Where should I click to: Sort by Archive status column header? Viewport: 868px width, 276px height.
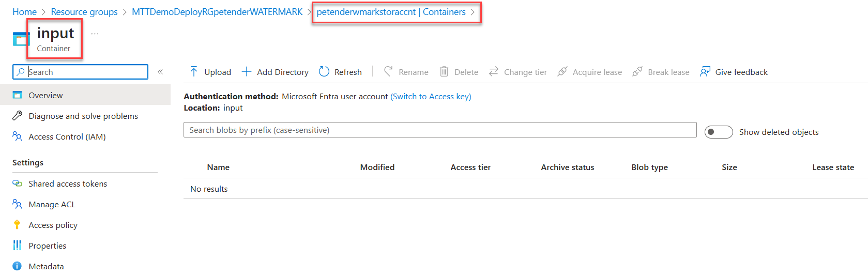click(568, 167)
